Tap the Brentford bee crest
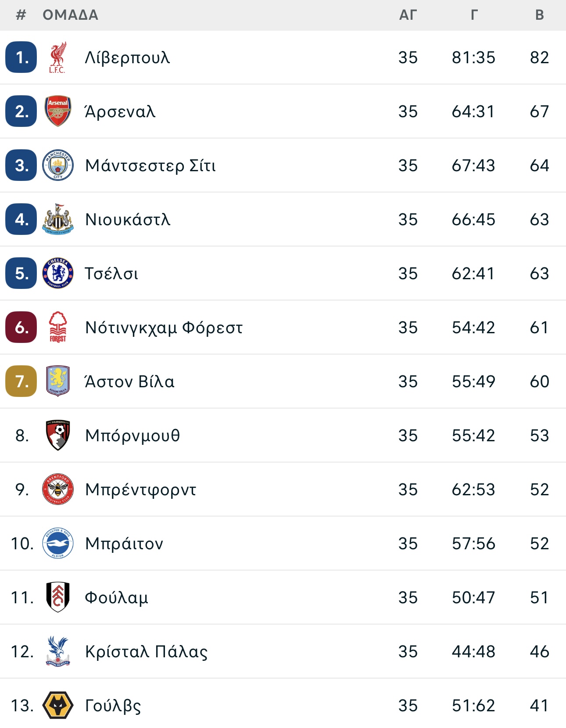Viewport: 566px width, 728px height. click(x=58, y=489)
